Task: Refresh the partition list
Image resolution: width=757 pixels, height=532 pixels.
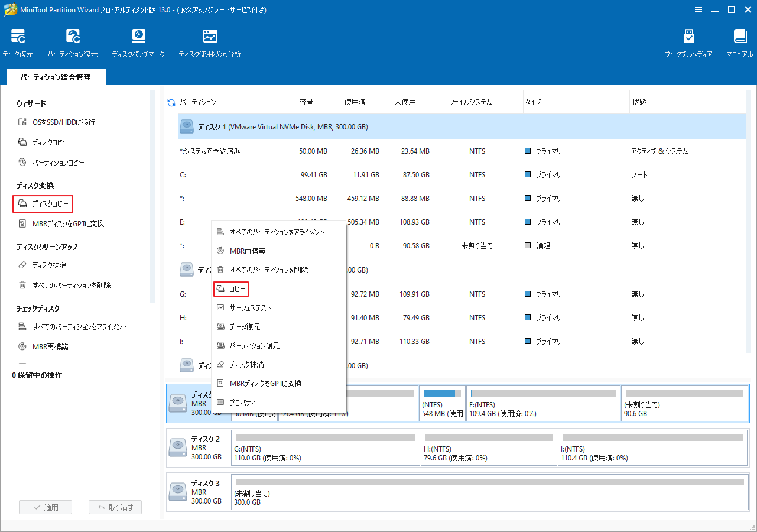Action: pyautogui.click(x=171, y=102)
